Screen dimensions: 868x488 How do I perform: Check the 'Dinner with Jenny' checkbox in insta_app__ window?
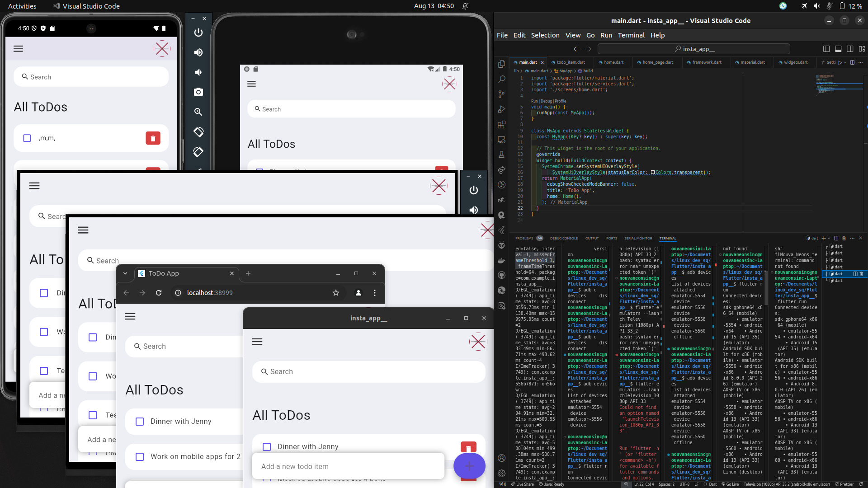(x=267, y=446)
